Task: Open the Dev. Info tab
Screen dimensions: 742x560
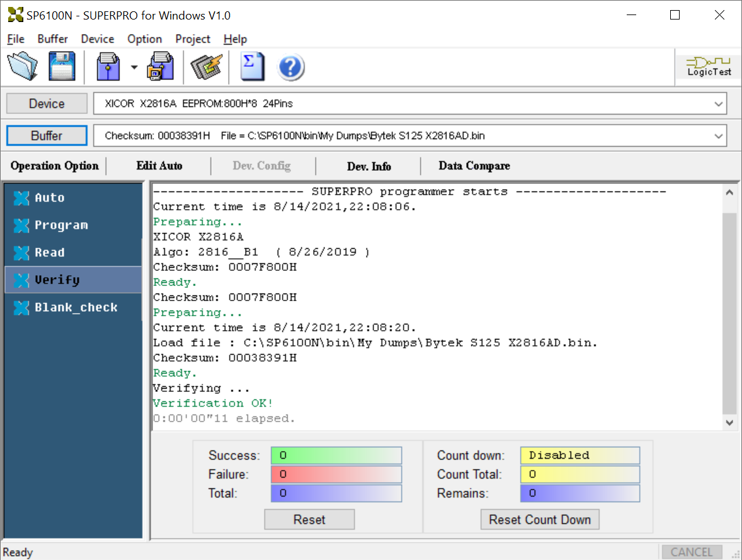Action: (x=368, y=166)
